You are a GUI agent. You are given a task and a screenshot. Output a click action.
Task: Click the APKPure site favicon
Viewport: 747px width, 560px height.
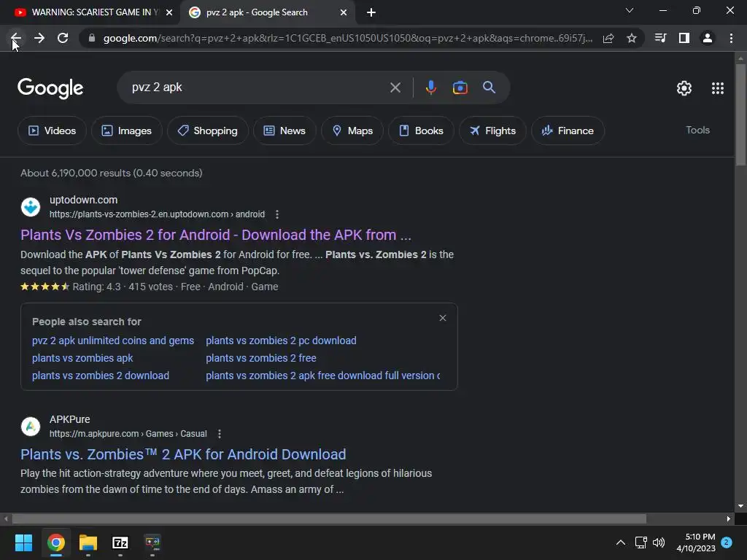(x=31, y=426)
